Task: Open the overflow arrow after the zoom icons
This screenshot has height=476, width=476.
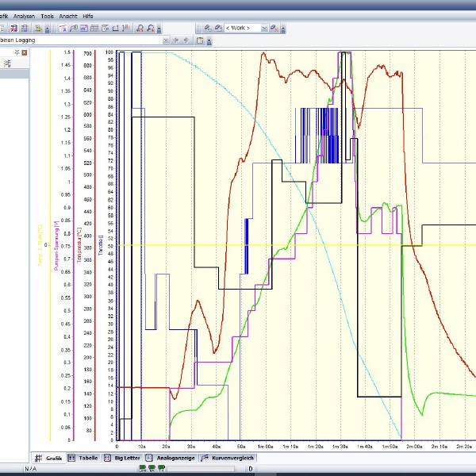Action: [159, 29]
